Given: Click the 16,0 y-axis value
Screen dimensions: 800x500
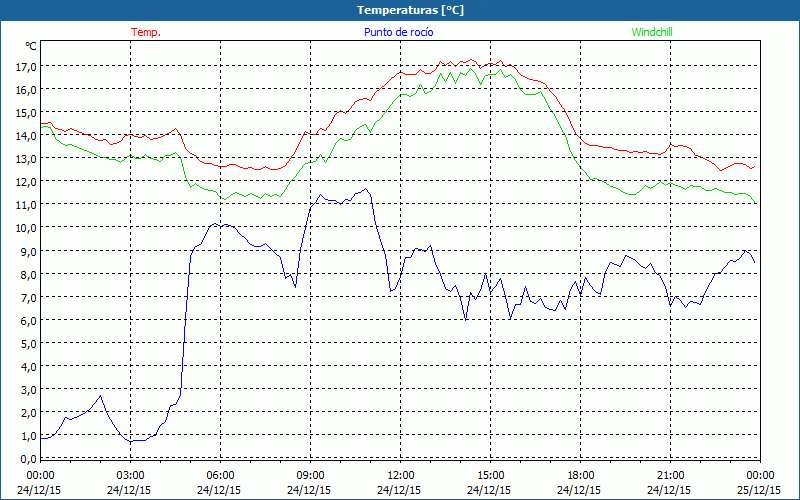Looking at the screenshot, I should (26, 90).
